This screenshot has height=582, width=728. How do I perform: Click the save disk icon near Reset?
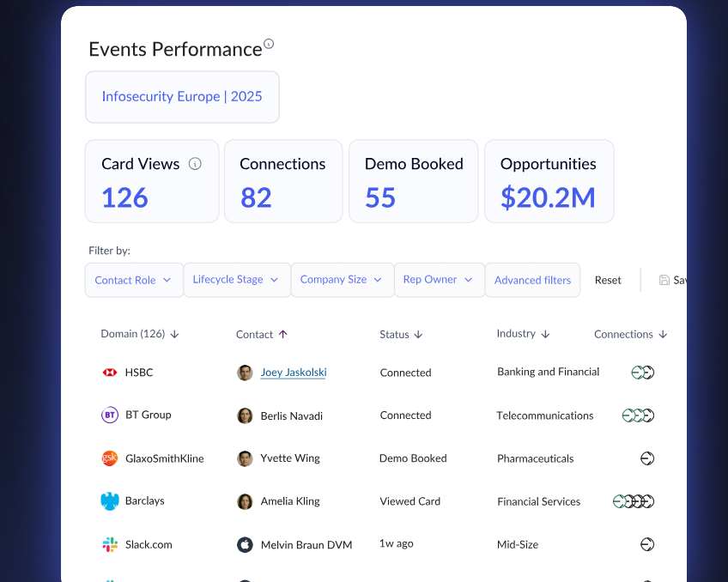[664, 280]
